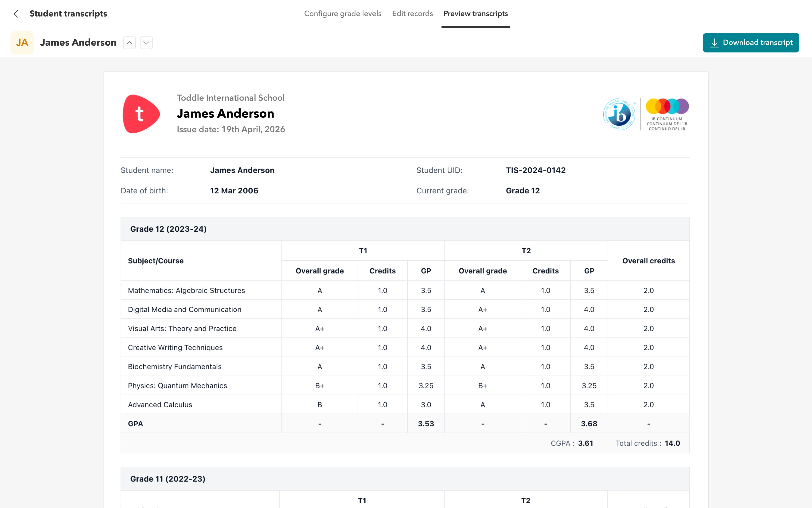Select the James Anderson name in header bar
This screenshot has width=812, height=508.
[78, 43]
